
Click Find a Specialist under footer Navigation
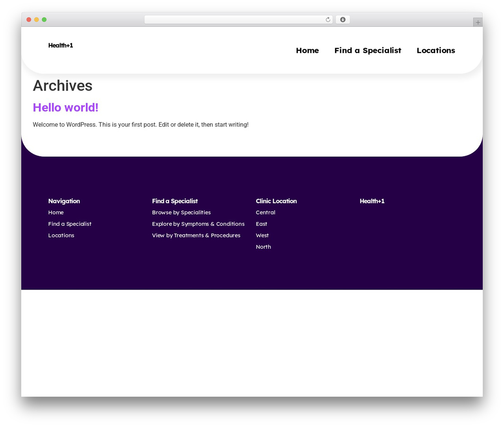pos(70,224)
